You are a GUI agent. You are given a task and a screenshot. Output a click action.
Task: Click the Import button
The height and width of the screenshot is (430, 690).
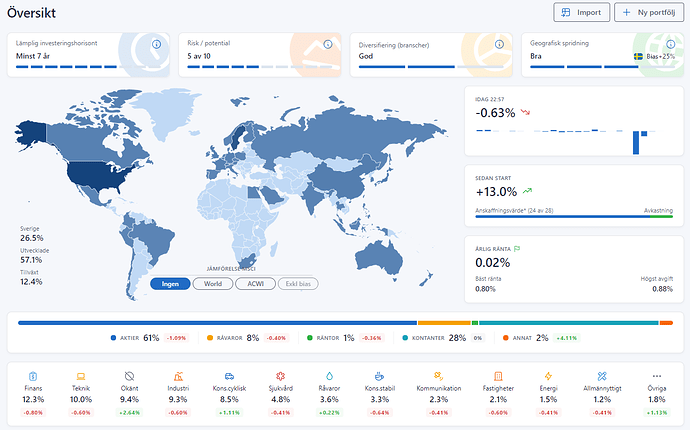583,13
